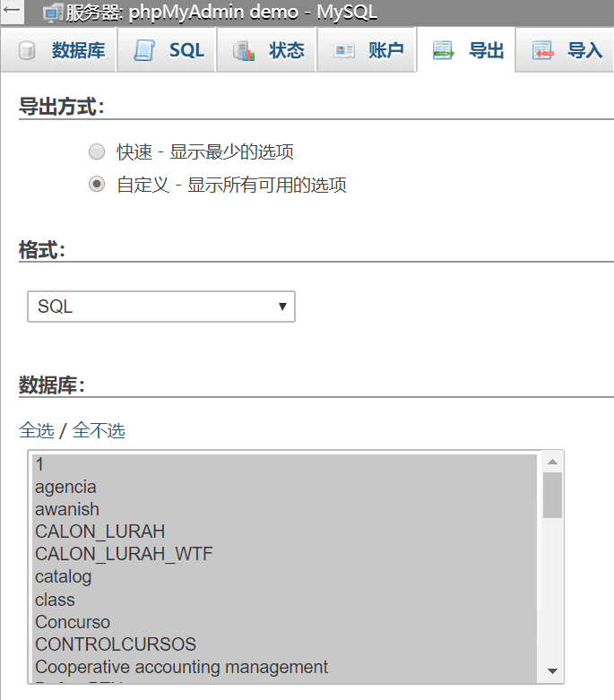The image size is (614, 700).
Task: Select the CALON_LURAH database entry
Action: point(285,531)
